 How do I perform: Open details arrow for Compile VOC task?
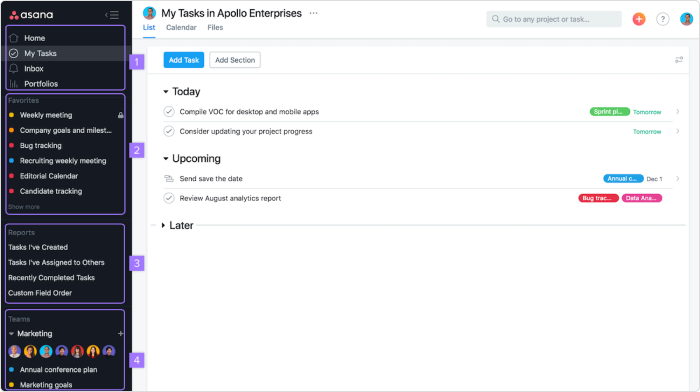tap(678, 112)
